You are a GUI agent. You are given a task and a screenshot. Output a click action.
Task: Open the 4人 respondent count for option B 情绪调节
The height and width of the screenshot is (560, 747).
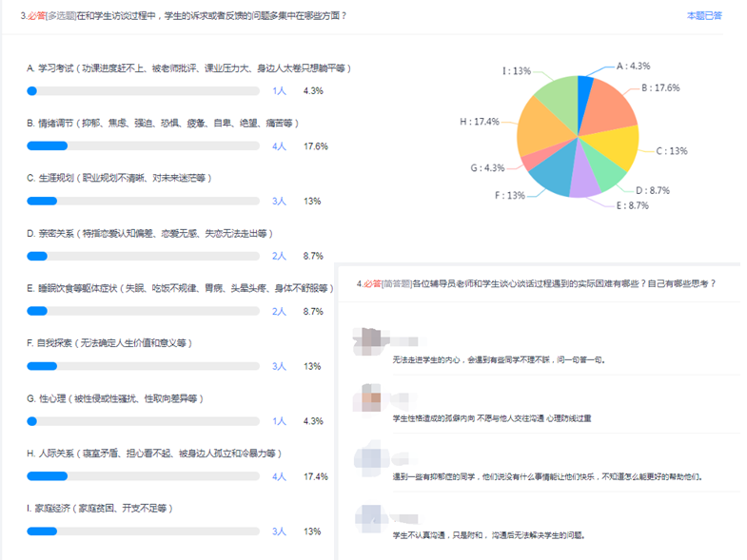(x=279, y=146)
